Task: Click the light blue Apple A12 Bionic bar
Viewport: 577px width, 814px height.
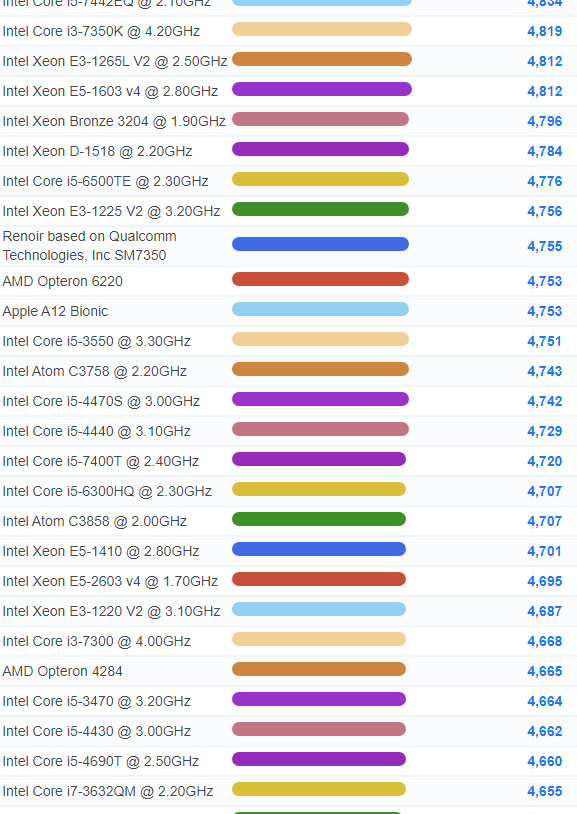Action: pos(320,309)
